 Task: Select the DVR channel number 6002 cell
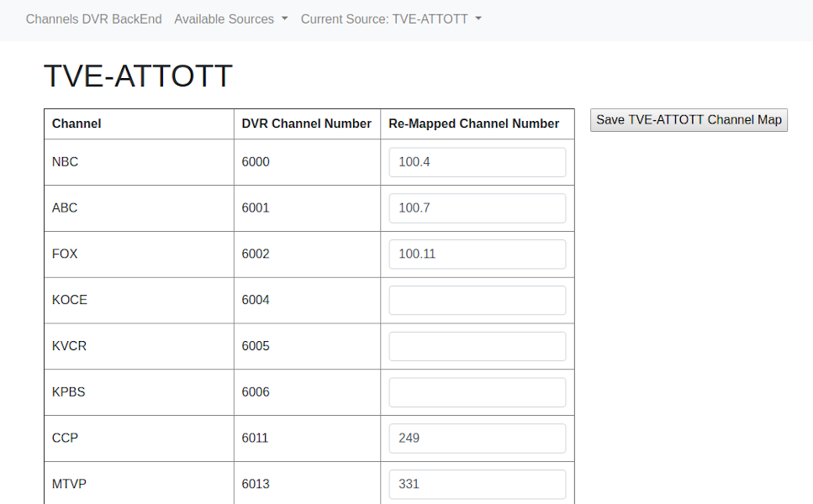pyautogui.click(x=256, y=255)
